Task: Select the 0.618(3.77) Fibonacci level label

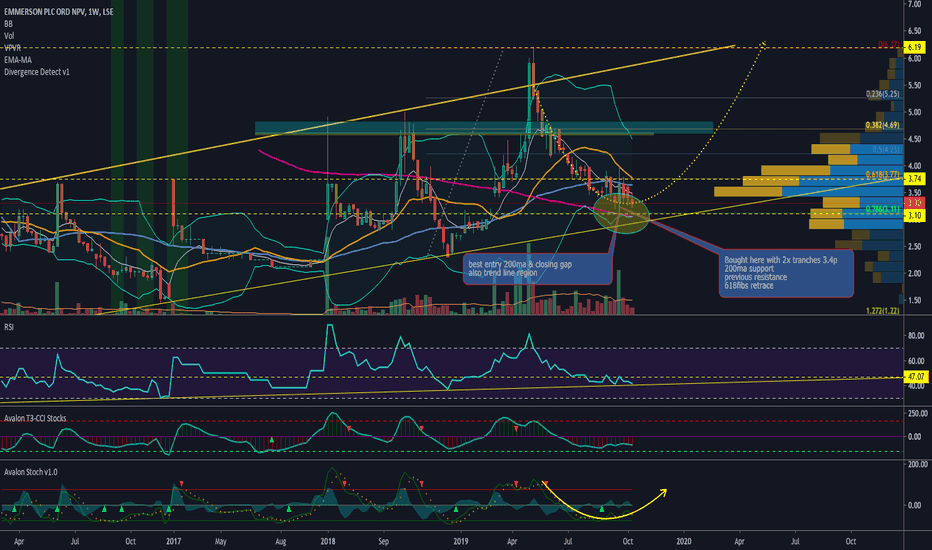Action: click(883, 174)
